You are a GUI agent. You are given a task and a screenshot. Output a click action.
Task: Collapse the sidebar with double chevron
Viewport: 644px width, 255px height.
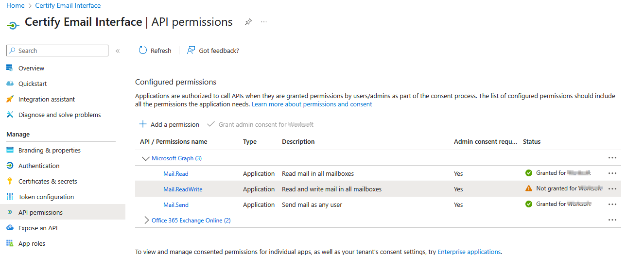pyautogui.click(x=118, y=51)
